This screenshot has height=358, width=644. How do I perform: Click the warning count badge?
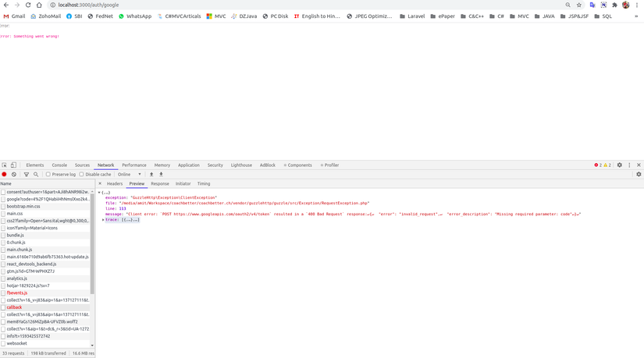pos(607,165)
